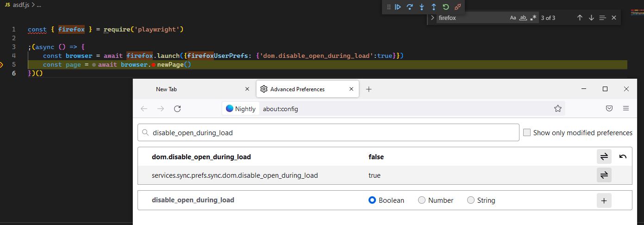Open the Pocket save button

(x=609, y=109)
